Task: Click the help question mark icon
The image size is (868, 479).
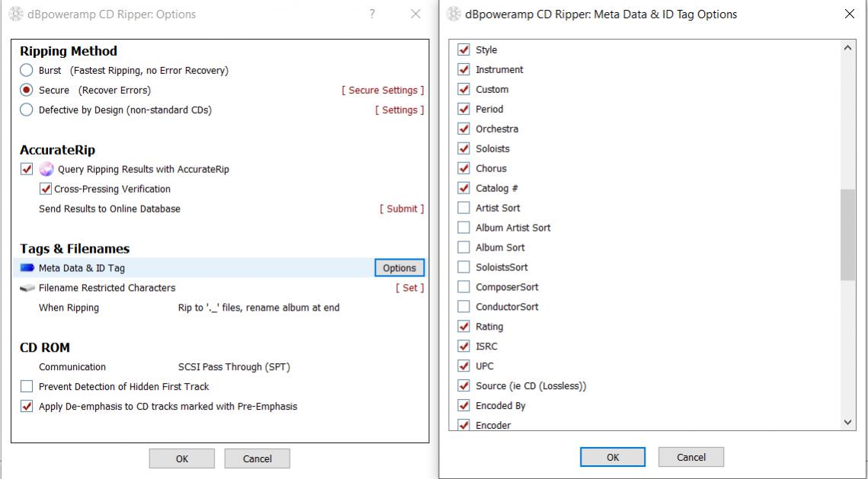Action: click(372, 14)
